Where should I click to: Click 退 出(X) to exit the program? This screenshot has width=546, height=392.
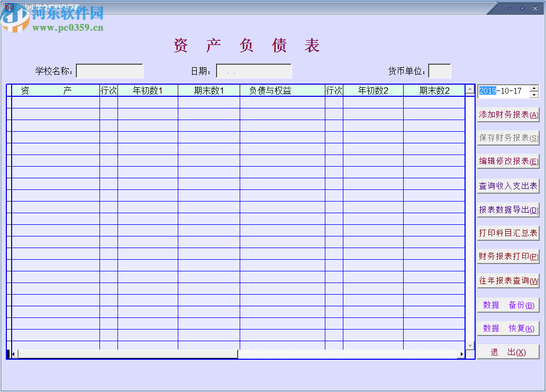click(x=508, y=351)
